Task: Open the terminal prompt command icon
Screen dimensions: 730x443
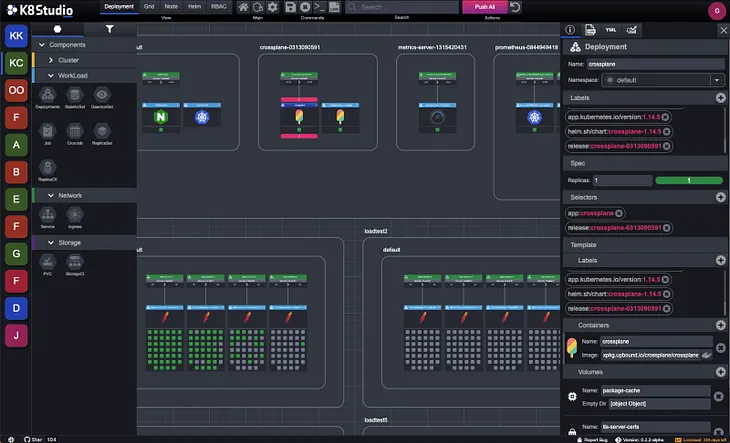Action: (319, 7)
